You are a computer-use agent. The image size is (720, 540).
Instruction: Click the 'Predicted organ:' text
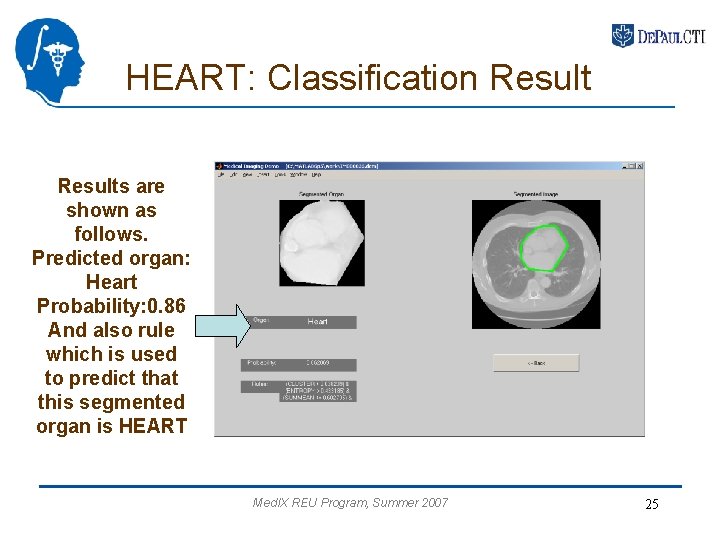pos(111,258)
